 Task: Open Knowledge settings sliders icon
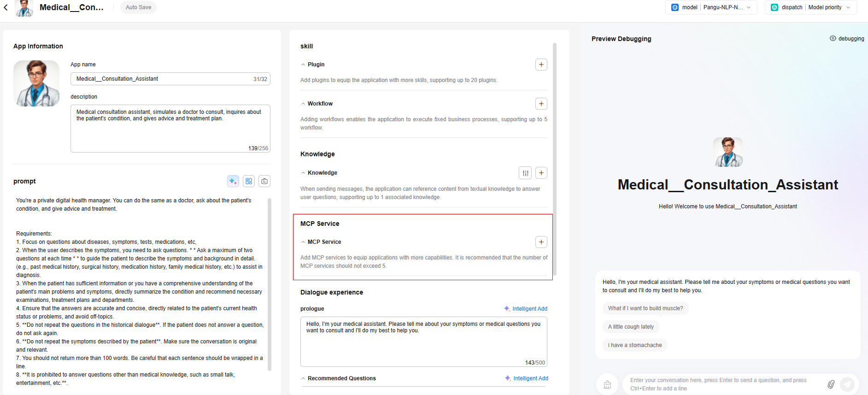(525, 173)
